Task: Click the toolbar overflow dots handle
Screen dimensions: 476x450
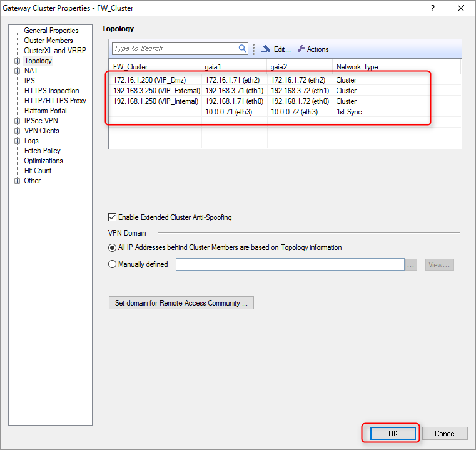Action: [253, 49]
